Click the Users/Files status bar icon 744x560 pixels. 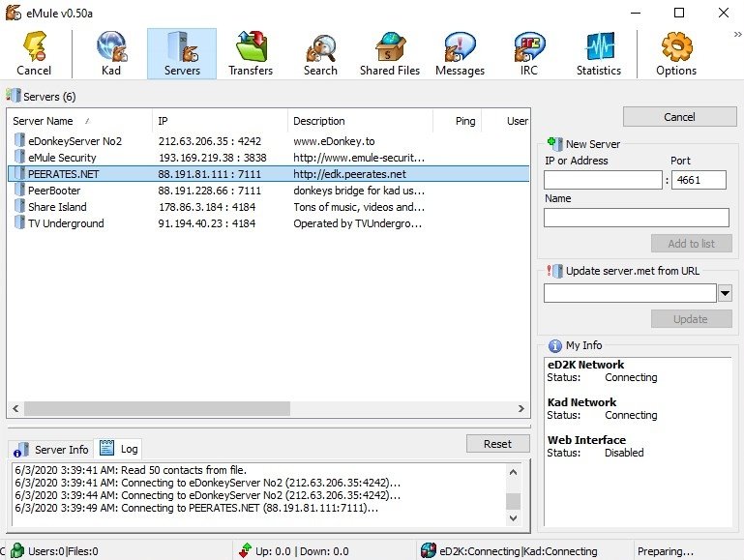17,550
